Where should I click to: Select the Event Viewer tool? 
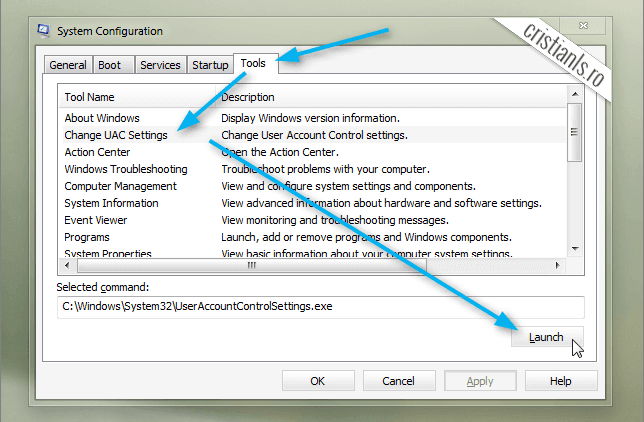point(96,220)
